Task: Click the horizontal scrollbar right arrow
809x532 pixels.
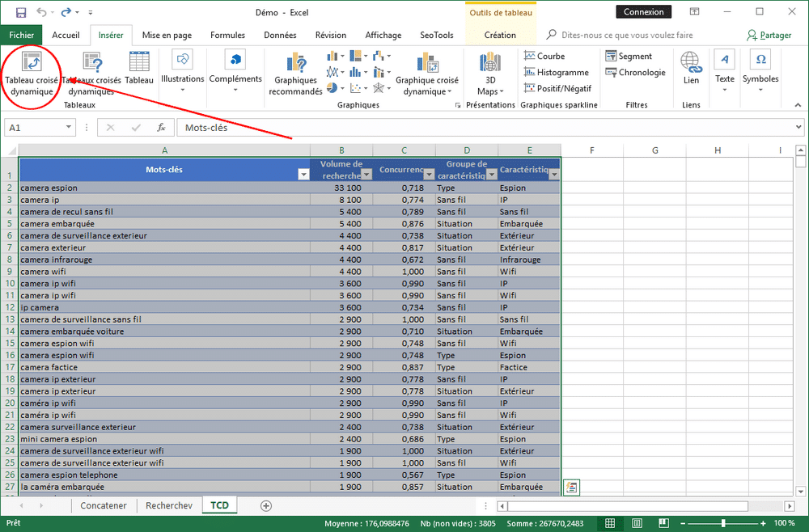Action: pyautogui.click(x=790, y=506)
